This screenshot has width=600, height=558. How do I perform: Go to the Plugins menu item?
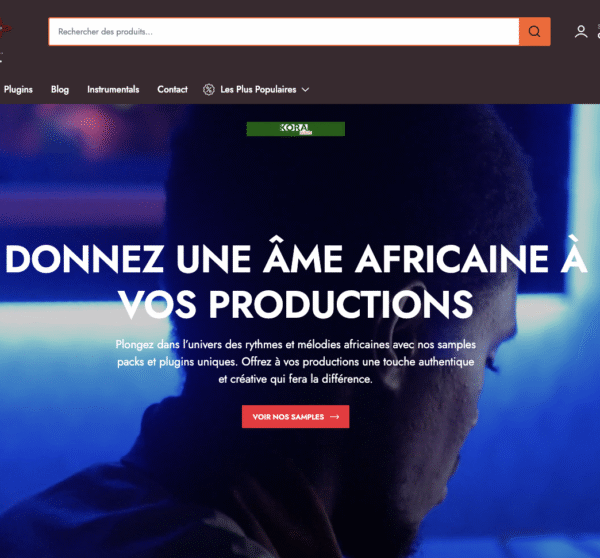click(18, 90)
